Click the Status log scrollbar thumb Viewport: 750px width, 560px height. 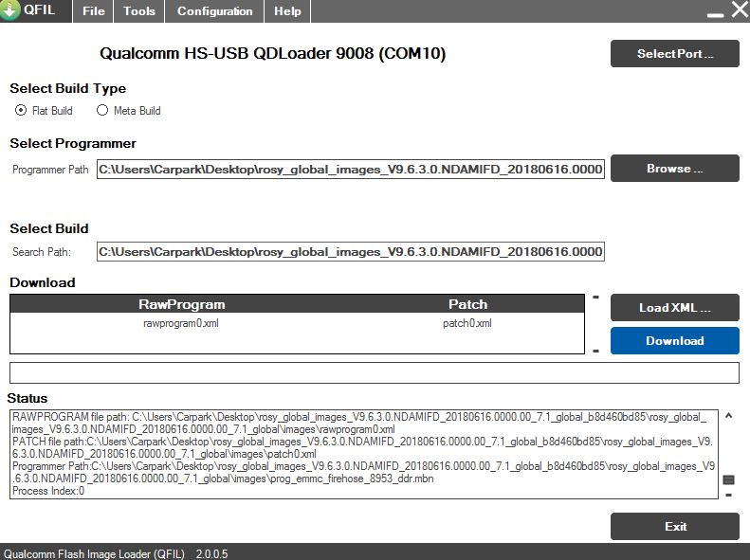coord(728,479)
